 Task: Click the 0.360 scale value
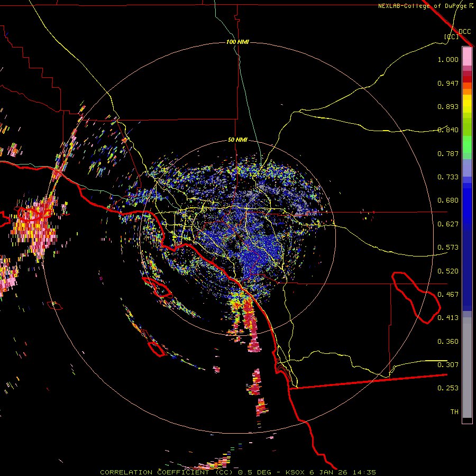448,342
